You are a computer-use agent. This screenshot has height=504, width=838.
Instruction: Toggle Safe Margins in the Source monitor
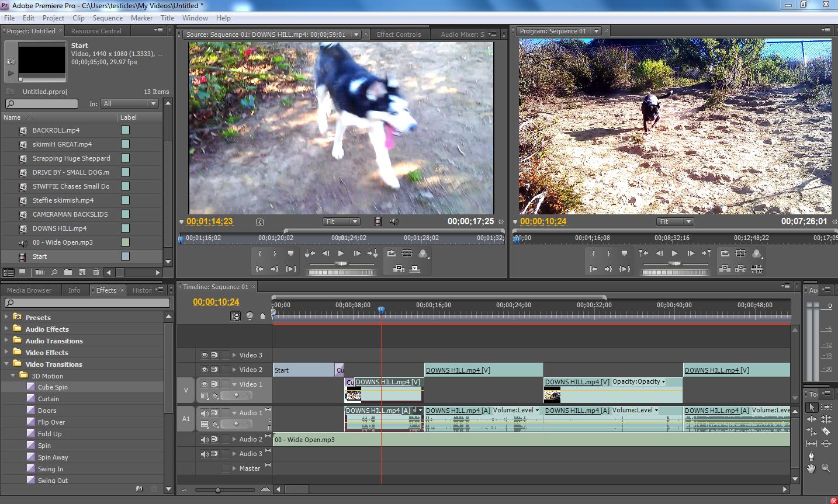(x=407, y=253)
